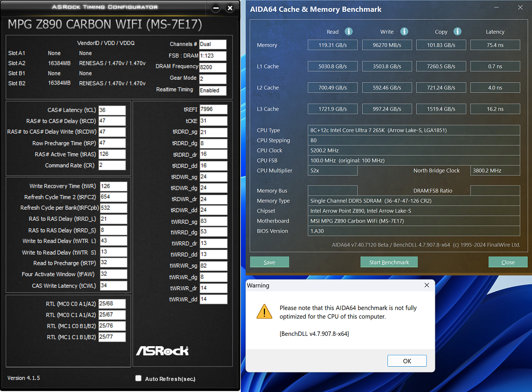532x392 pixels.
Task: Click the tRRD_S value field
Action: (113, 230)
